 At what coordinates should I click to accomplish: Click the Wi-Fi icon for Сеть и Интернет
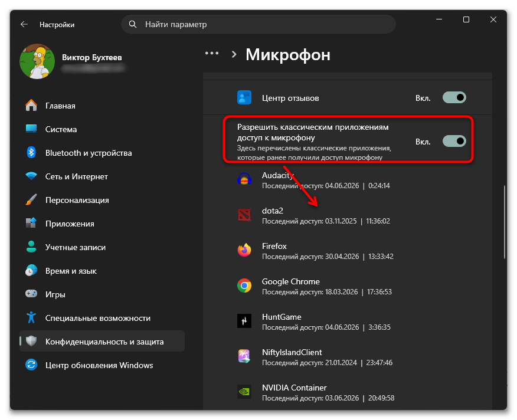[31, 176]
